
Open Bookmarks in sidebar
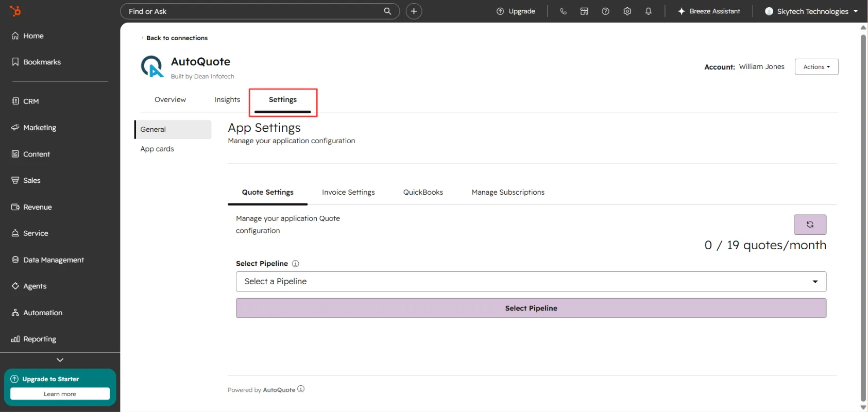coord(36,62)
